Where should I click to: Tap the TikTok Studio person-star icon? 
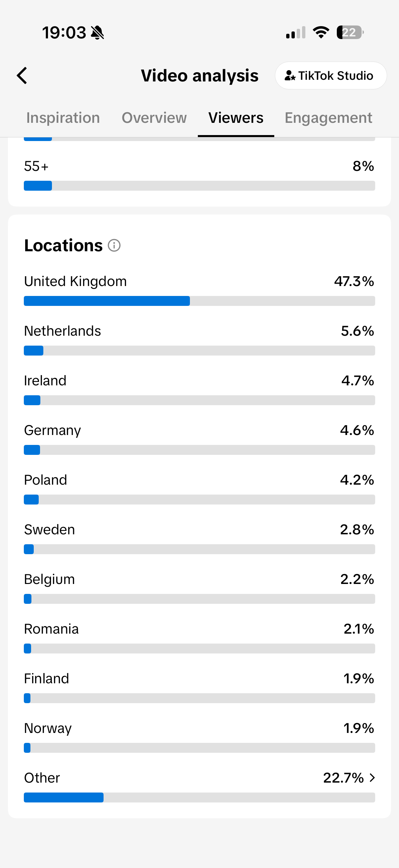[x=290, y=75]
